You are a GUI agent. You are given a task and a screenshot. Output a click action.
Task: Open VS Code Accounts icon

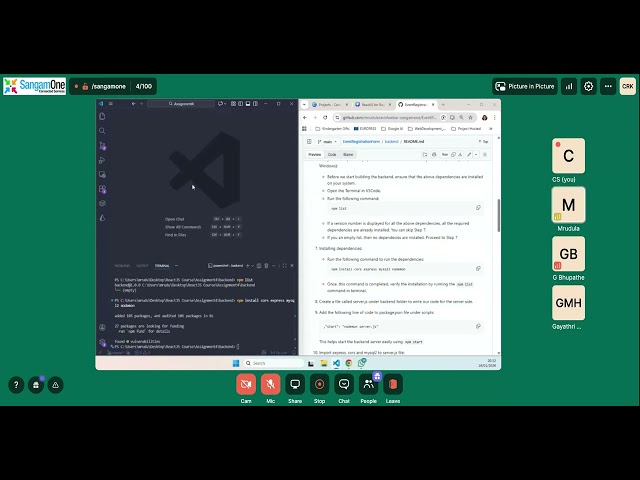point(102,327)
